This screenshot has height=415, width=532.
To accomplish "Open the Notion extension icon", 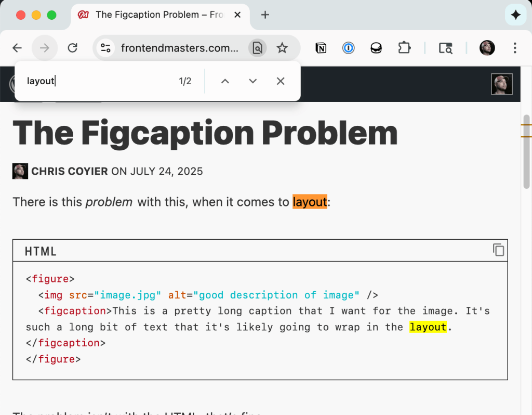I will 321,48.
